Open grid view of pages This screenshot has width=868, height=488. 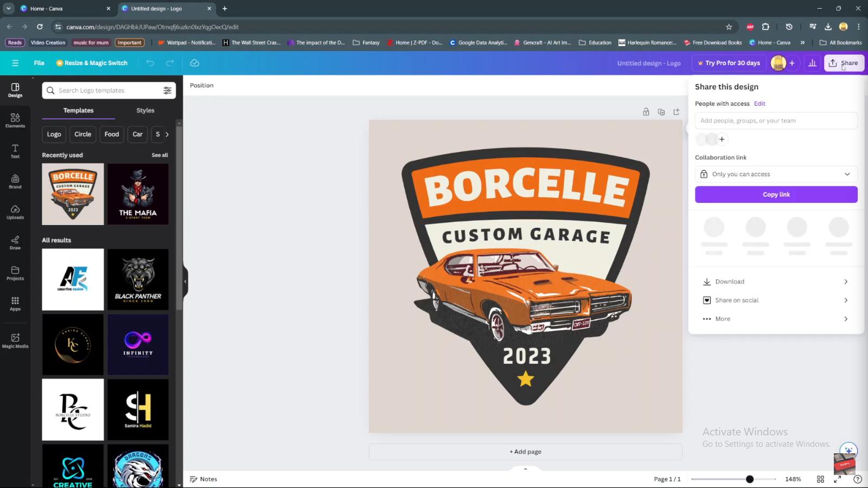click(x=820, y=479)
